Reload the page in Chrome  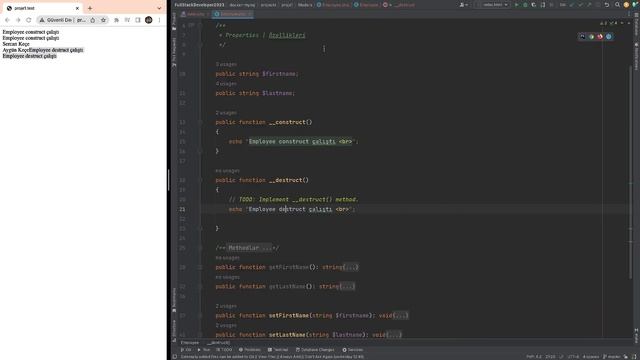click(x=29, y=20)
